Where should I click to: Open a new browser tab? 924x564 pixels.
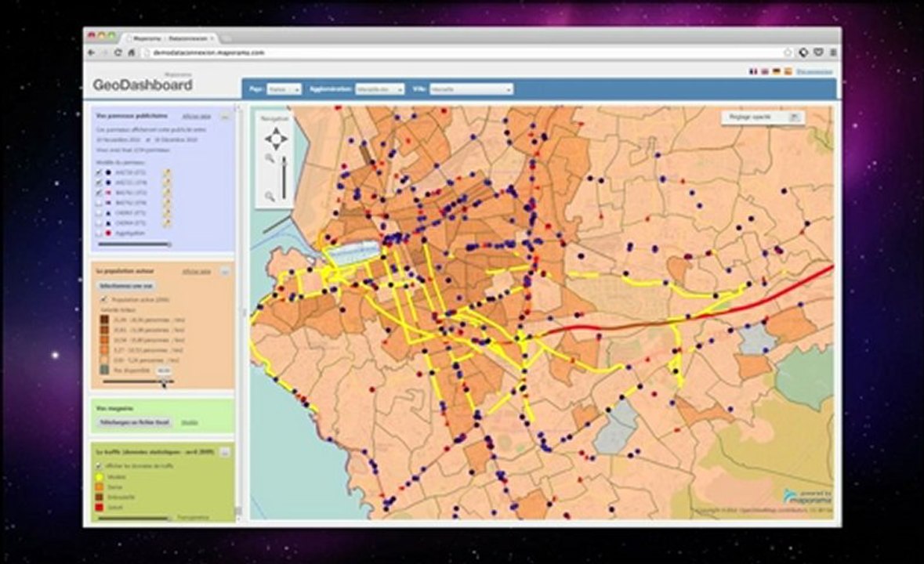(x=226, y=38)
